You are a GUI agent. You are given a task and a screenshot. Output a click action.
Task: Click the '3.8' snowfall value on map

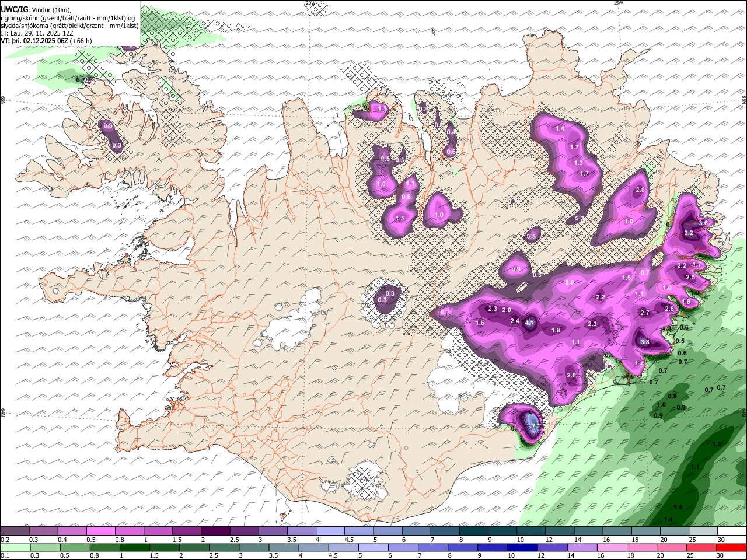pyautogui.click(x=645, y=342)
